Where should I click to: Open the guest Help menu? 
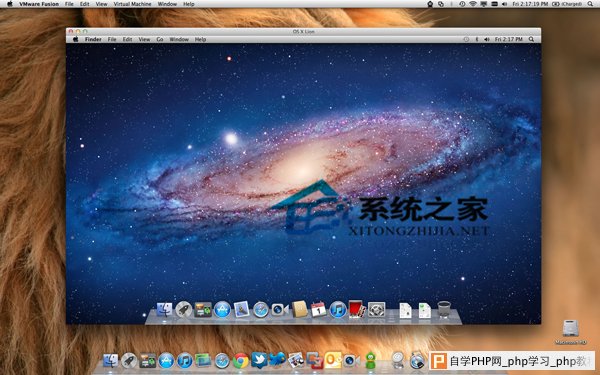pos(201,39)
